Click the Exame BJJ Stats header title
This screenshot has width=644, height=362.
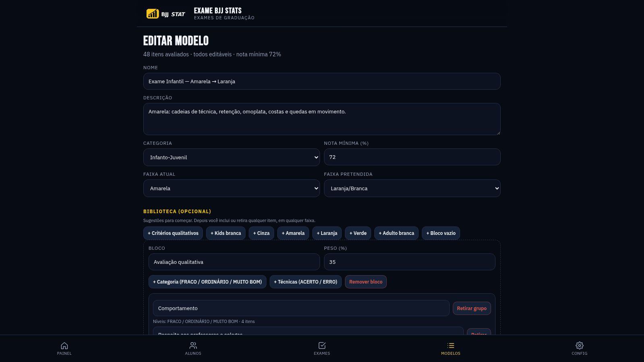(x=218, y=11)
